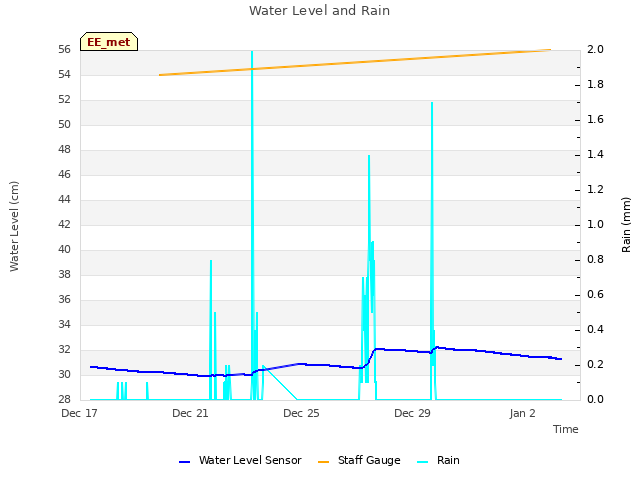The height and width of the screenshot is (480, 640).
Task: Click the Time axis label
Action: [x=565, y=429]
